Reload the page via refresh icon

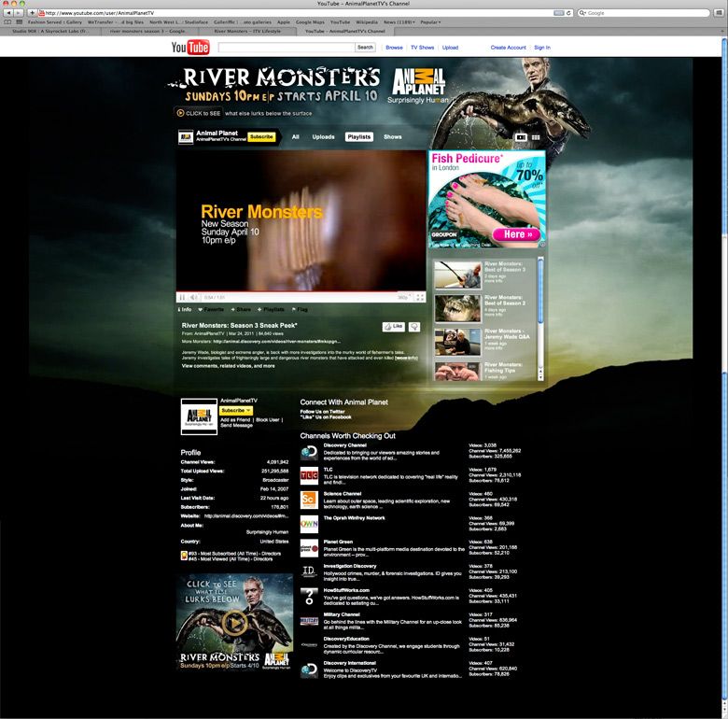(x=568, y=13)
